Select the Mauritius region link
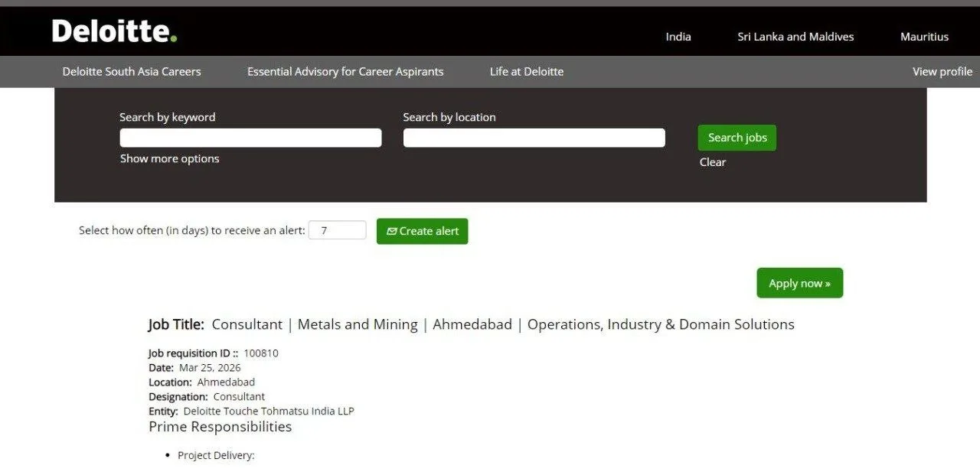The height and width of the screenshot is (475, 980). [924, 37]
